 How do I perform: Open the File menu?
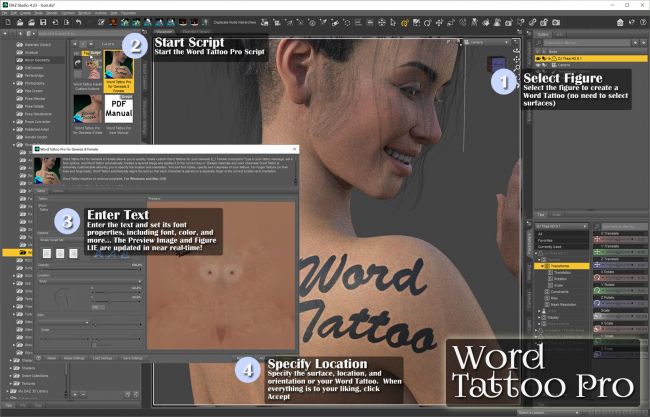[x=6, y=12]
